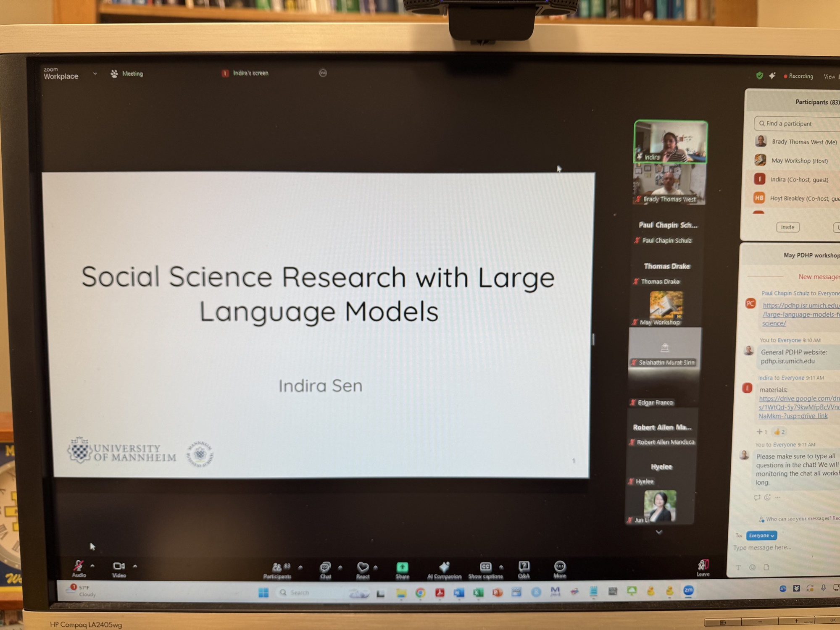Click the More ellipsis icon
The image size is (840, 630).
560,567
